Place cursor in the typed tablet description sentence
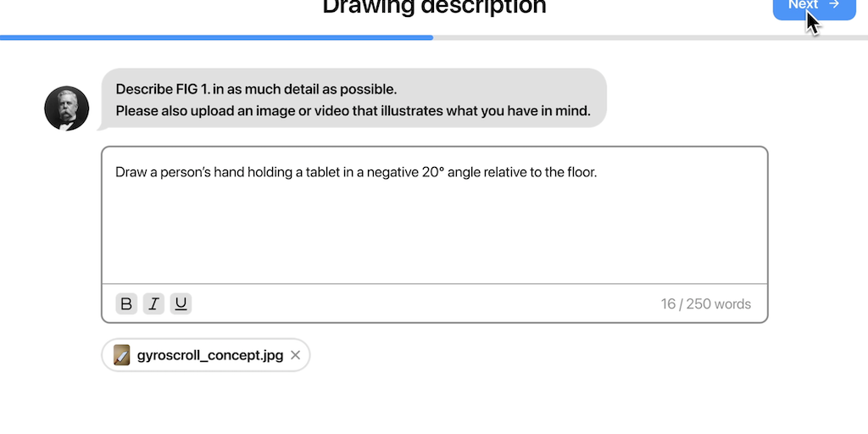The height and width of the screenshot is (434, 868). [x=356, y=173]
